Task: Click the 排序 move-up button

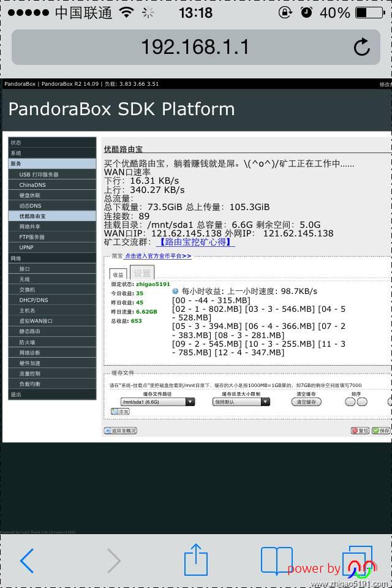Action: point(350,402)
